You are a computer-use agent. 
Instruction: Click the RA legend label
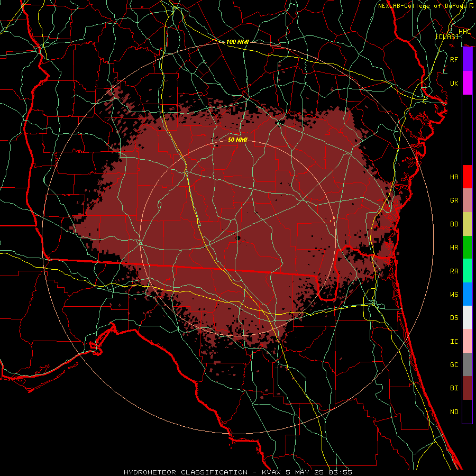click(454, 271)
